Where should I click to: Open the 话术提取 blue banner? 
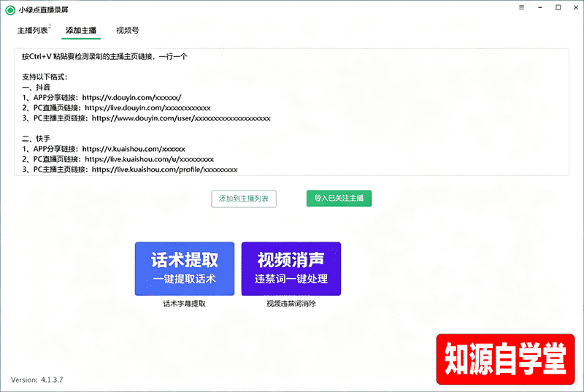click(x=185, y=269)
